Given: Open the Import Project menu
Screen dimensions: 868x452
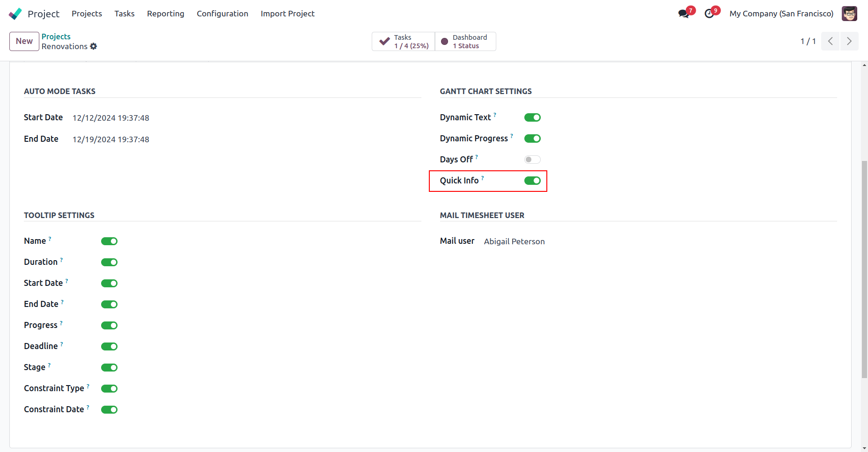Looking at the screenshot, I should (x=287, y=14).
